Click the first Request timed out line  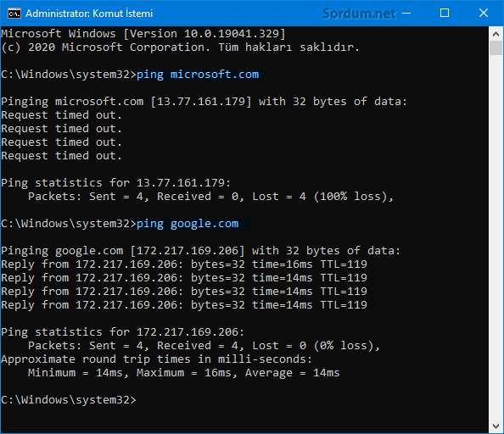tap(62, 115)
